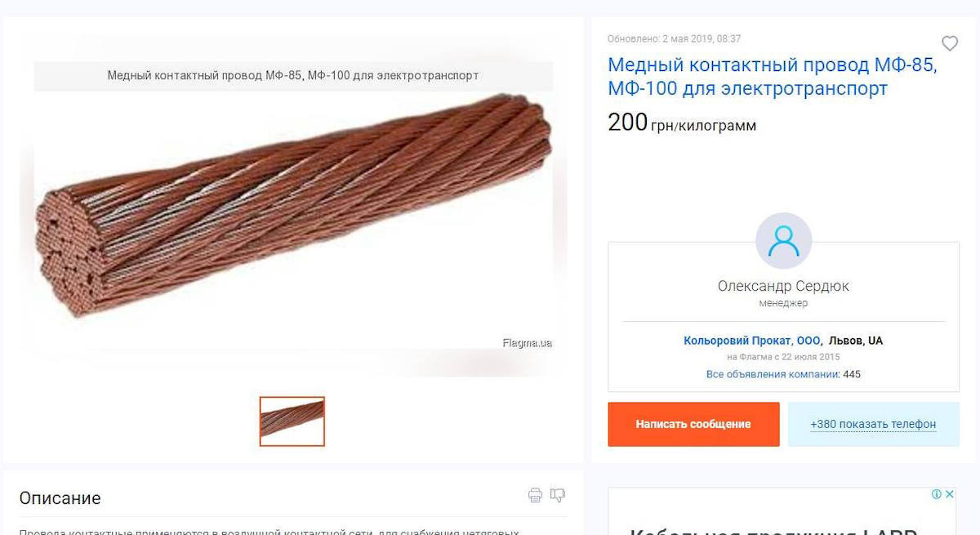Open the Кабельная продукция advertisement banner
Screen dimensions: 980x535
(782, 512)
